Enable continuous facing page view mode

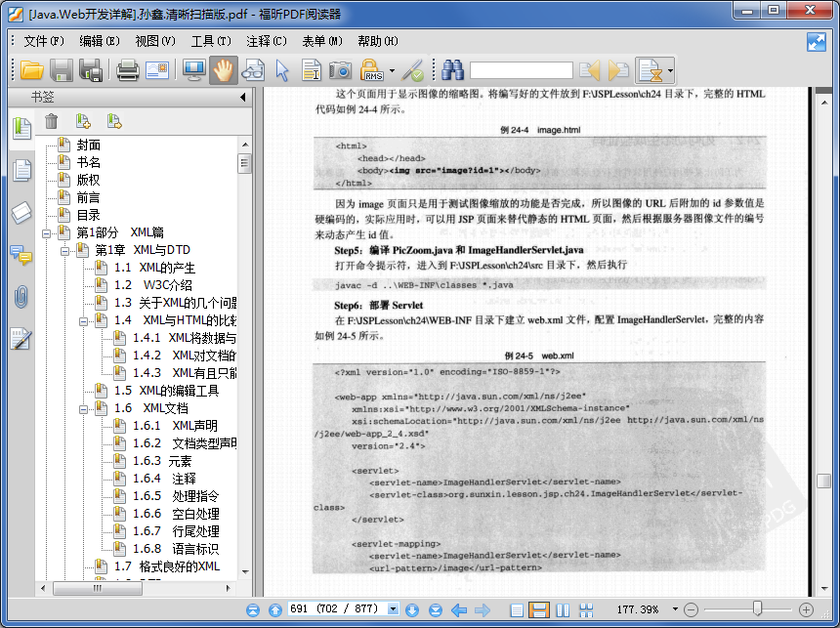586,609
